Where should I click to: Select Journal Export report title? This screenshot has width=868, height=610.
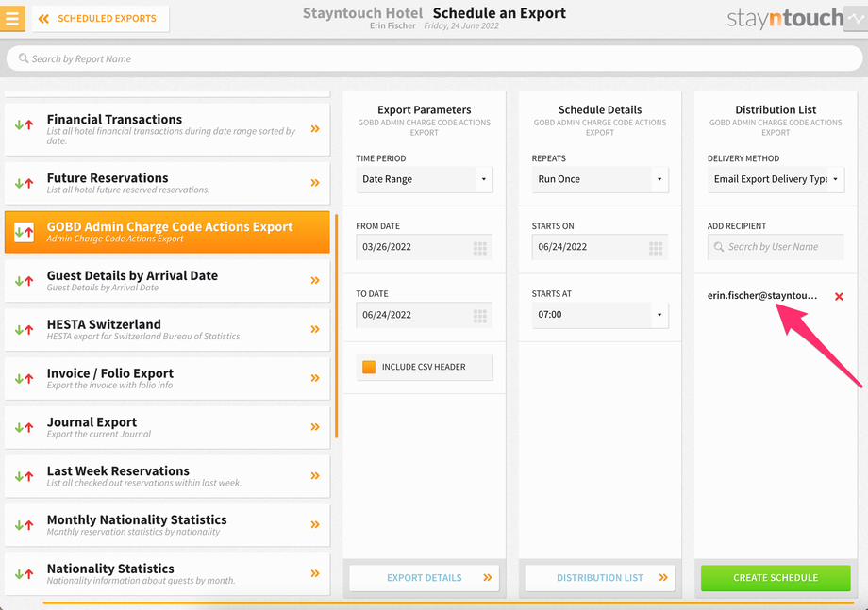[x=92, y=422]
